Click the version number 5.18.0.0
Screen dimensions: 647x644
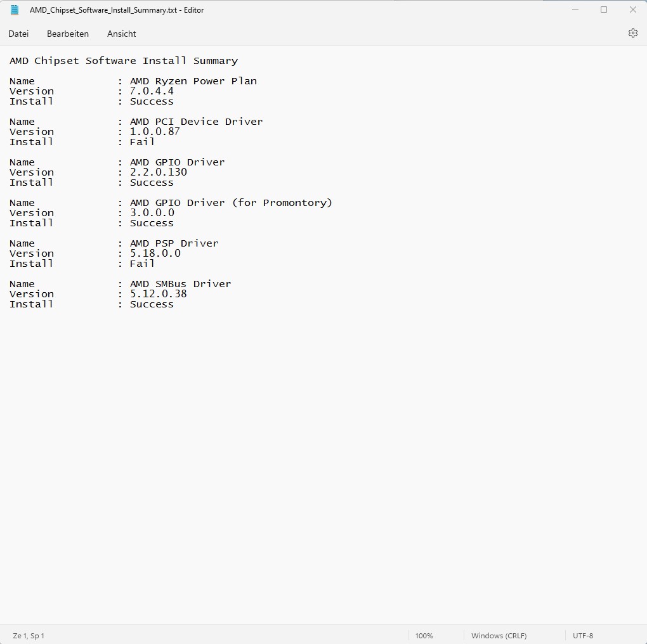(x=155, y=253)
